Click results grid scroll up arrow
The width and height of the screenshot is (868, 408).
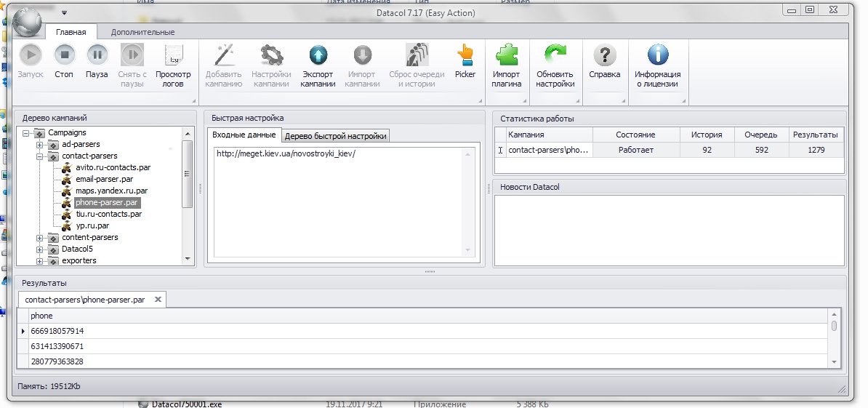pos(835,314)
